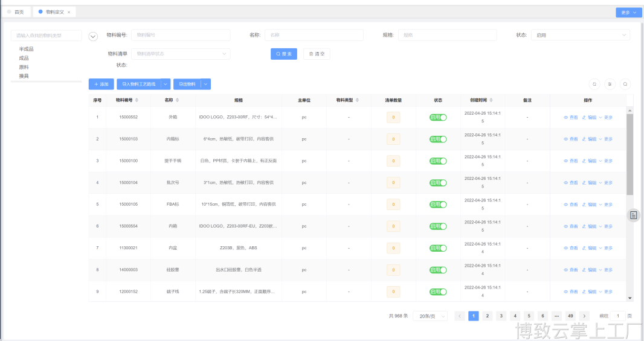Select 半成品 in the material type tree
This screenshot has width=644, height=341.
[x=27, y=49]
